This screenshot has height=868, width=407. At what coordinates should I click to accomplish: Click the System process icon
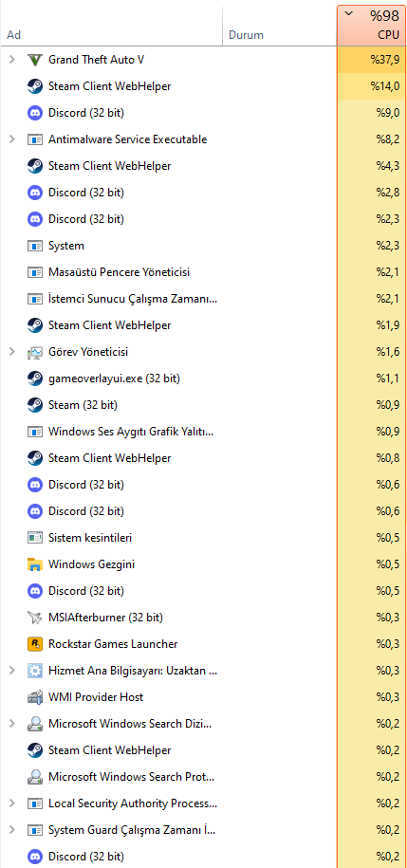(35, 246)
